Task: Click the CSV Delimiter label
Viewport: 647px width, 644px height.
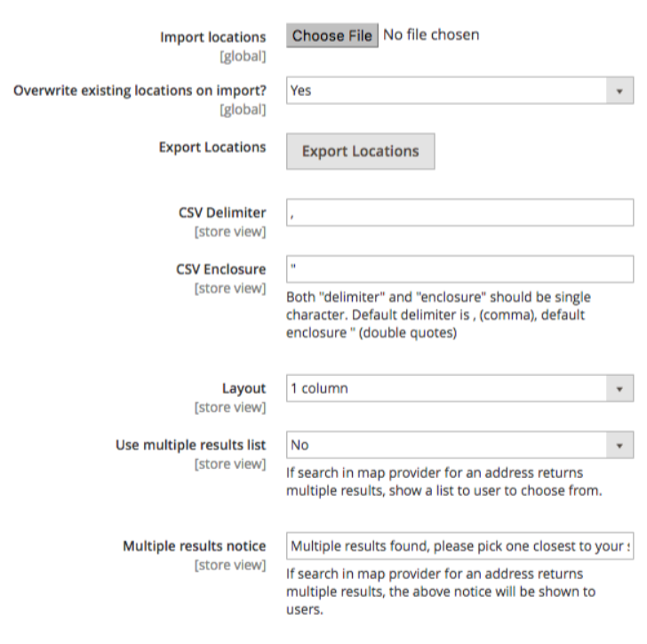Action: click(x=222, y=213)
